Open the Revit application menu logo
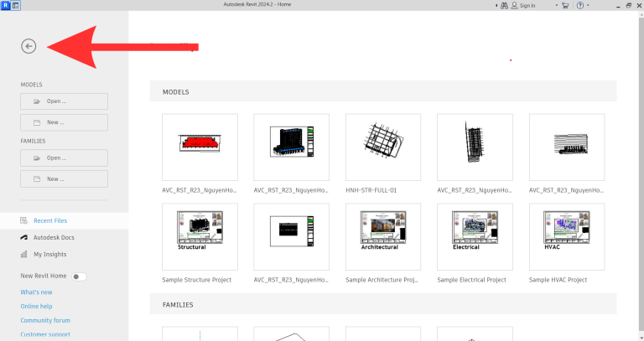 click(x=6, y=5)
